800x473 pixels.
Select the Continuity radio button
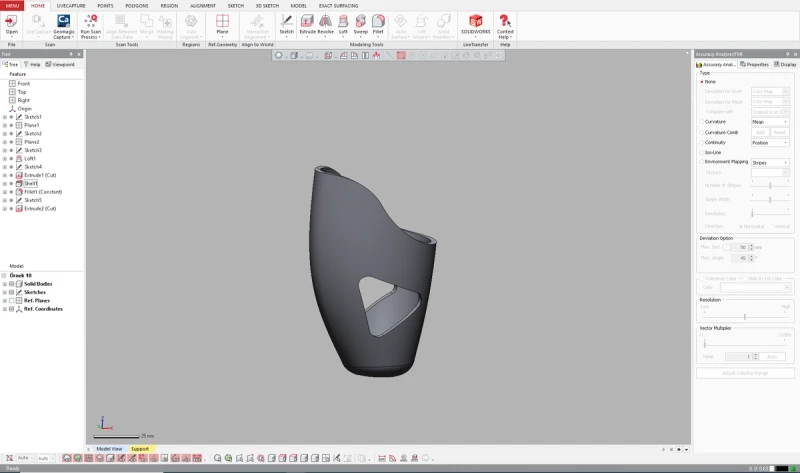(702, 143)
